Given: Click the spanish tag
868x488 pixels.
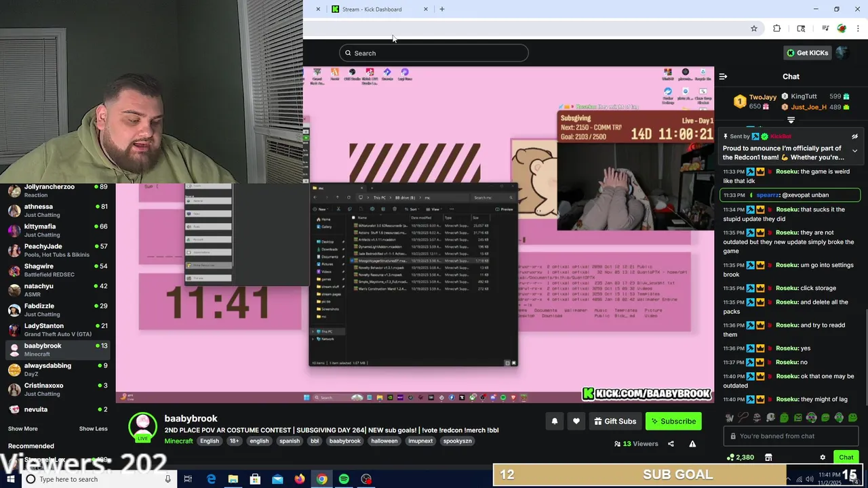Looking at the screenshot, I should coord(290,441).
